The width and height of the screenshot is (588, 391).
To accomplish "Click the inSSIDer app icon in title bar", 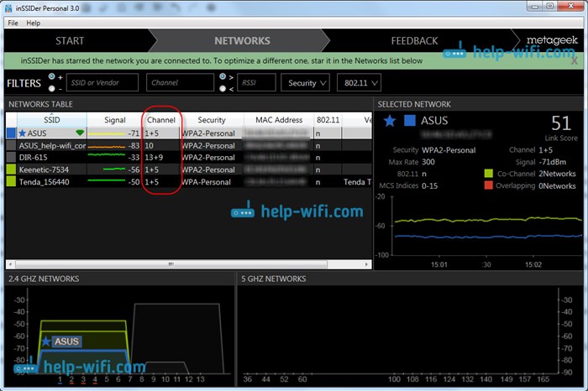I will [8, 8].
